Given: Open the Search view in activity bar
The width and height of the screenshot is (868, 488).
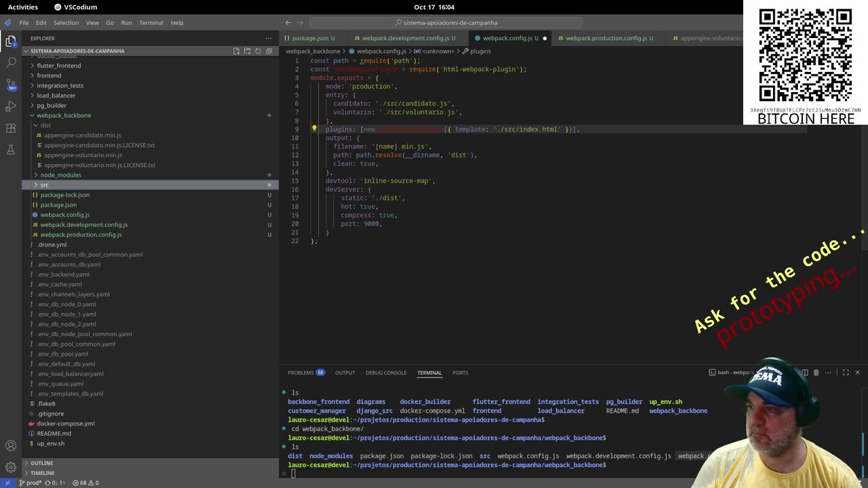Looking at the screenshot, I should click(11, 62).
